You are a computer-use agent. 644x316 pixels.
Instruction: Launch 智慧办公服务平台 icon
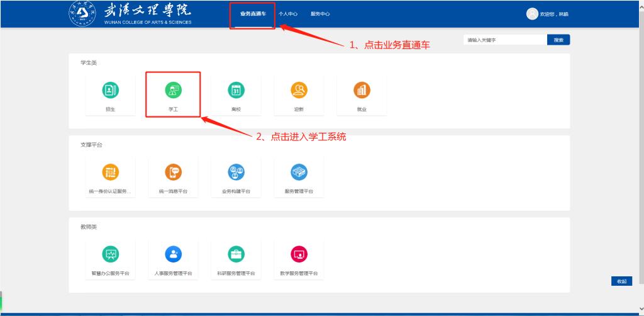click(x=110, y=254)
